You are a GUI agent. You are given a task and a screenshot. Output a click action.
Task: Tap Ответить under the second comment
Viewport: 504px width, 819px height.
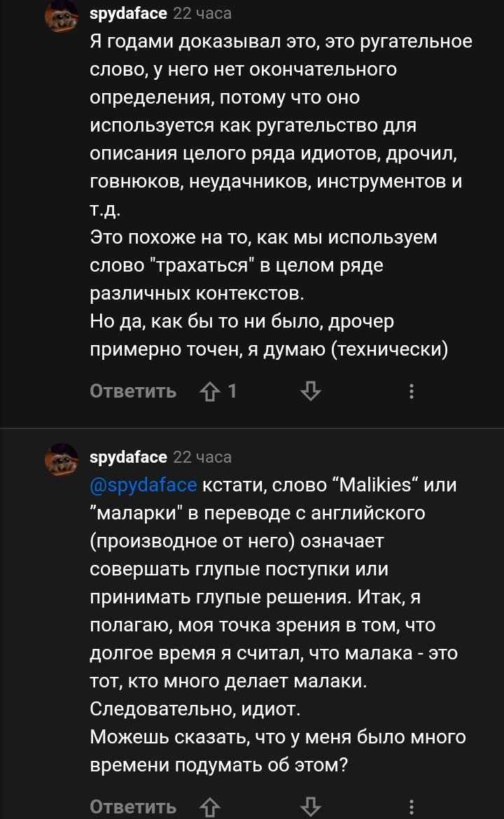tap(133, 806)
